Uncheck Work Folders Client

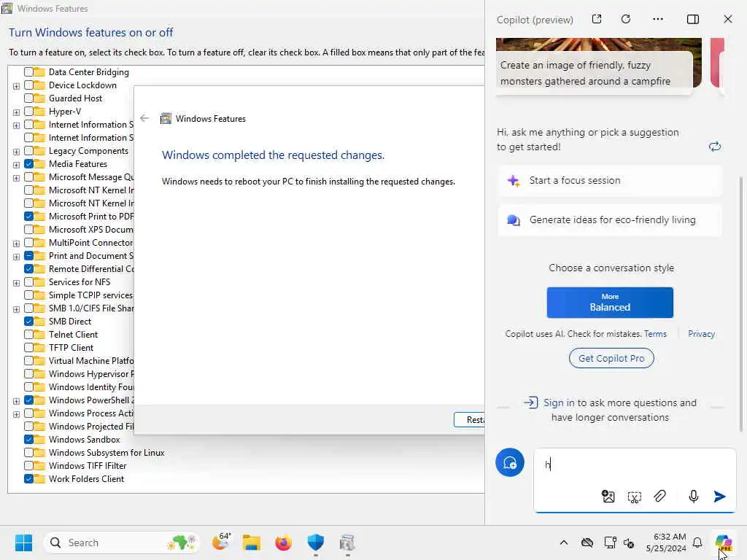[28, 479]
